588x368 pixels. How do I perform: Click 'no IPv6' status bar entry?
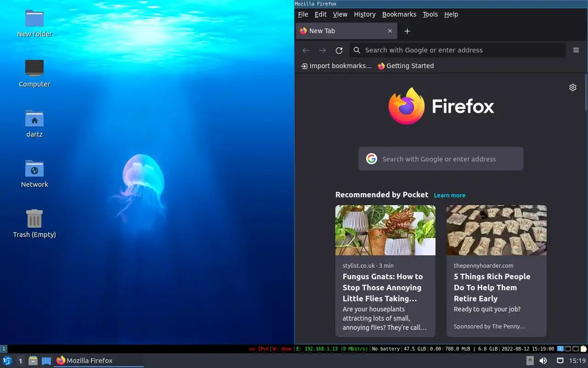point(259,349)
